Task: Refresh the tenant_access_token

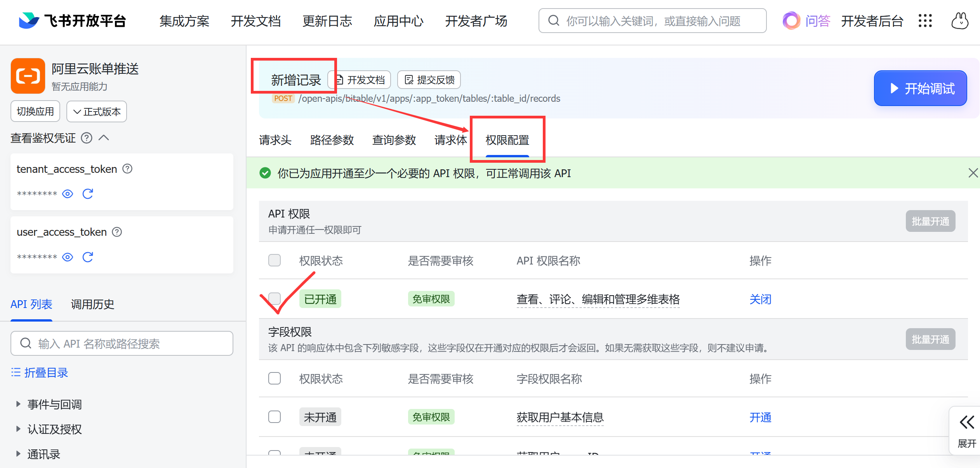Action: coord(88,194)
